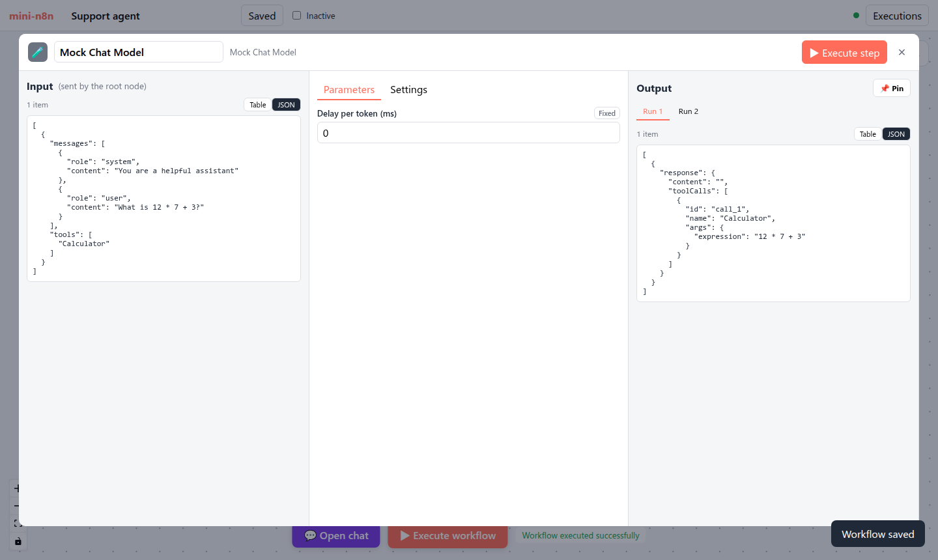Pin the output data
Image resolution: width=938 pixels, height=560 pixels.
892,89
